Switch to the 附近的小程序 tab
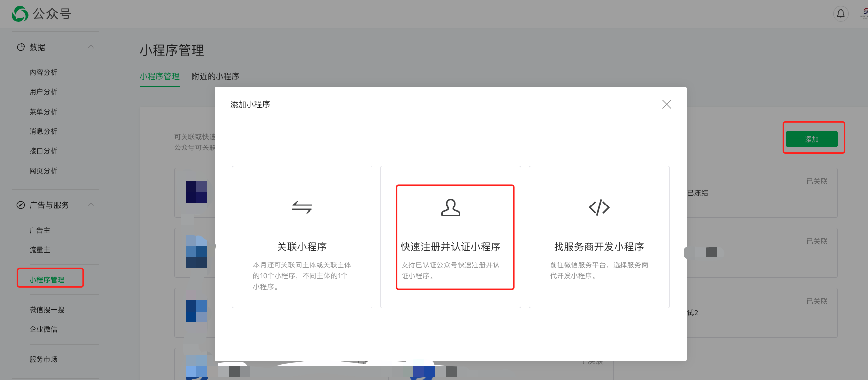The image size is (868, 380). click(x=216, y=76)
